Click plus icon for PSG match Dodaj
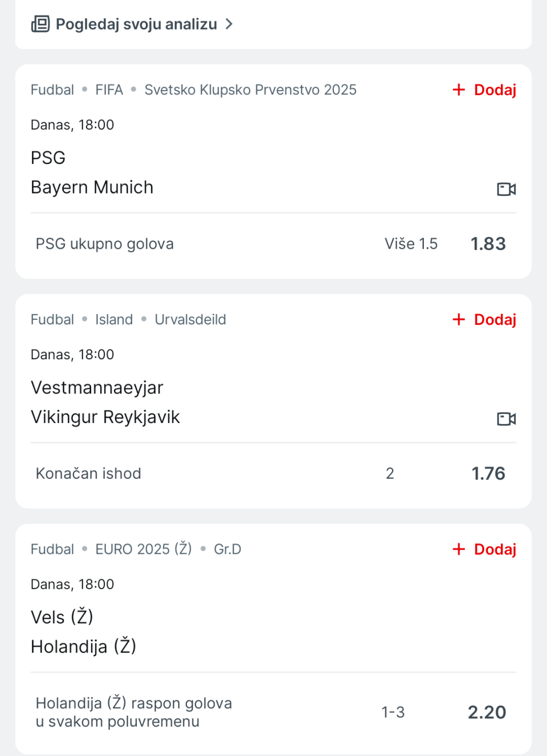The image size is (547, 756). (459, 90)
